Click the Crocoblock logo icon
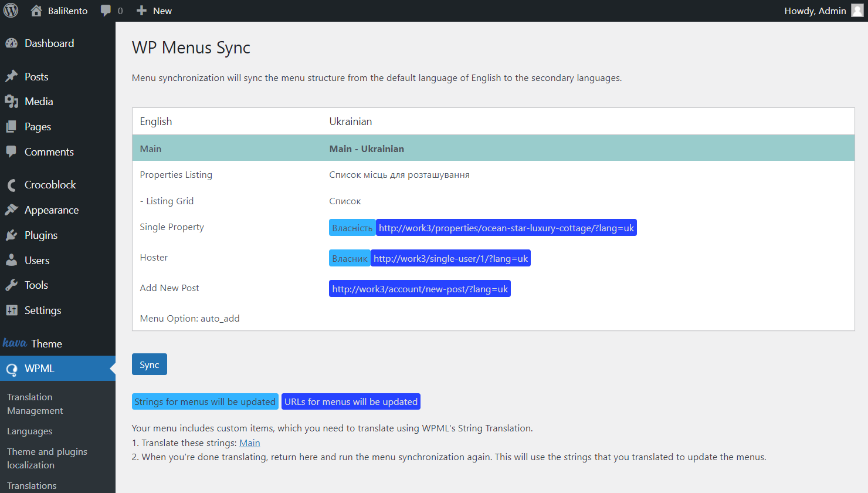The image size is (868, 493). [x=11, y=185]
